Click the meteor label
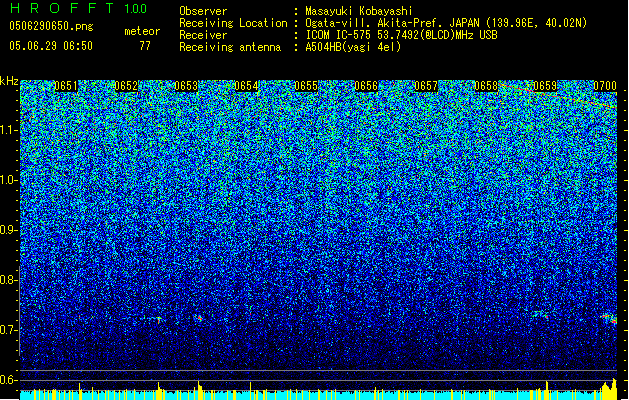 (x=142, y=31)
